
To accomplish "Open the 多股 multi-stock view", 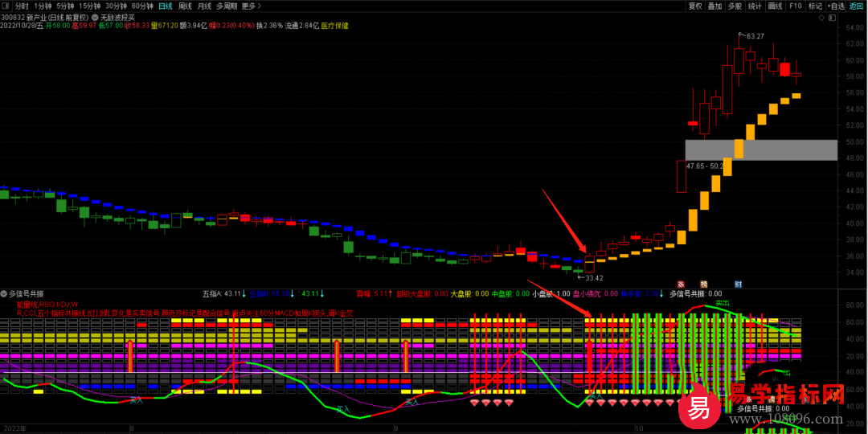I will click(735, 6).
